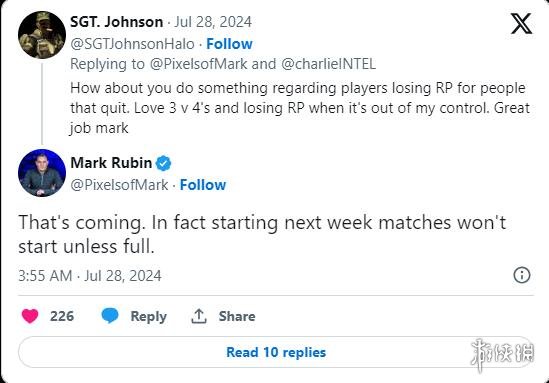
Task: Open the SGT. Johnson display name
Action: [x=117, y=22]
